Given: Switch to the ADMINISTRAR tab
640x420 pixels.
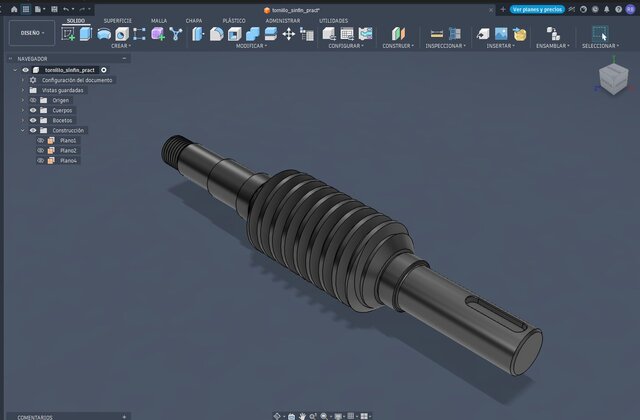Looking at the screenshot, I should (283, 21).
